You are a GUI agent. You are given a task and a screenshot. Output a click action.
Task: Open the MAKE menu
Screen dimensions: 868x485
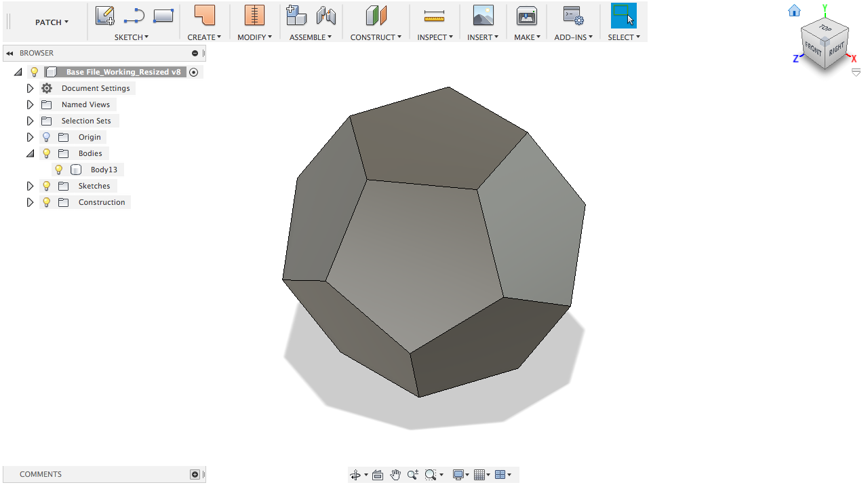pyautogui.click(x=527, y=37)
